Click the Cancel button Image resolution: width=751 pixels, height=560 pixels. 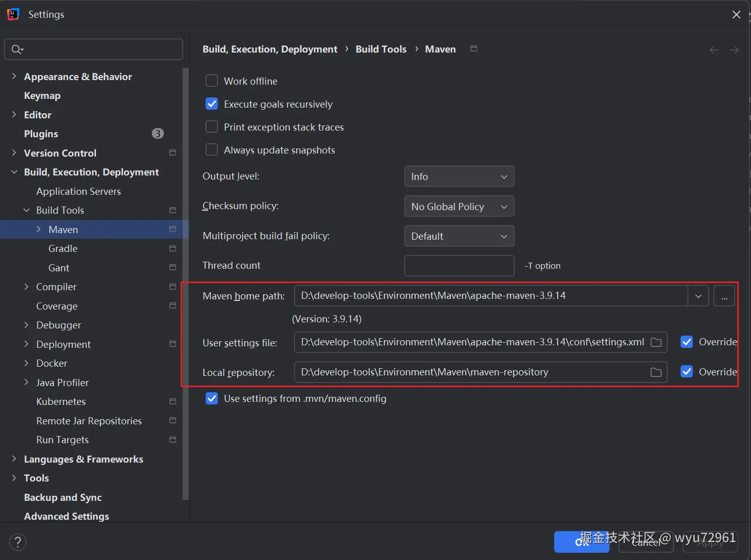point(646,542)
